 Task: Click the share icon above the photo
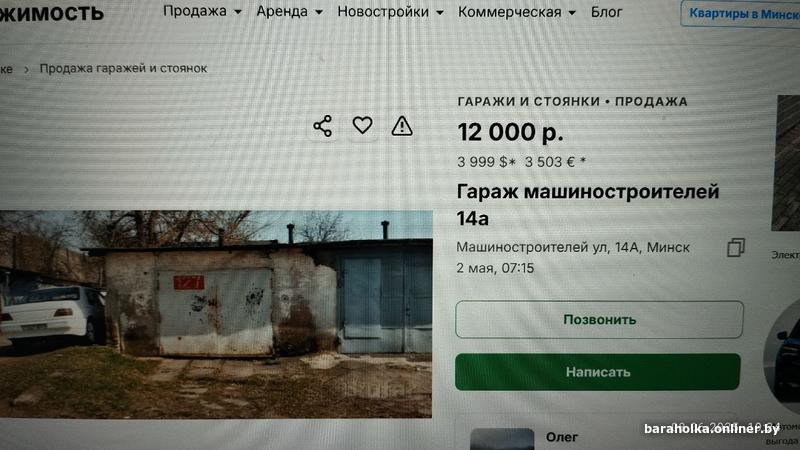(322, 126)
